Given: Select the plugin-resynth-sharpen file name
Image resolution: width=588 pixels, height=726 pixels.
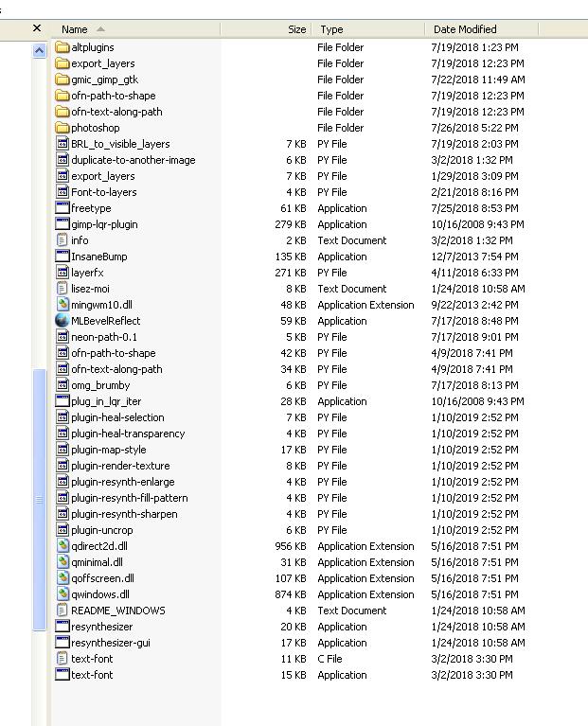Looking at the screenshot, I should 124,514.
